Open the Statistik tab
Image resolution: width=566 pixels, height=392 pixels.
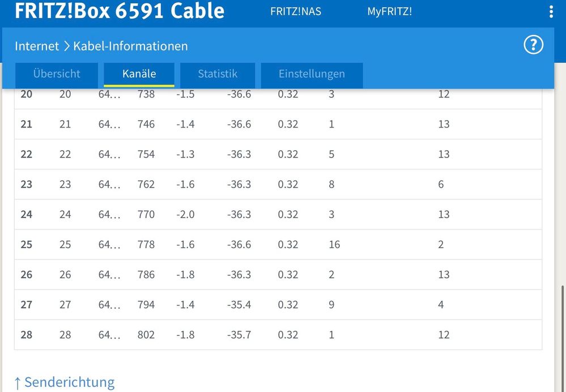218,74
